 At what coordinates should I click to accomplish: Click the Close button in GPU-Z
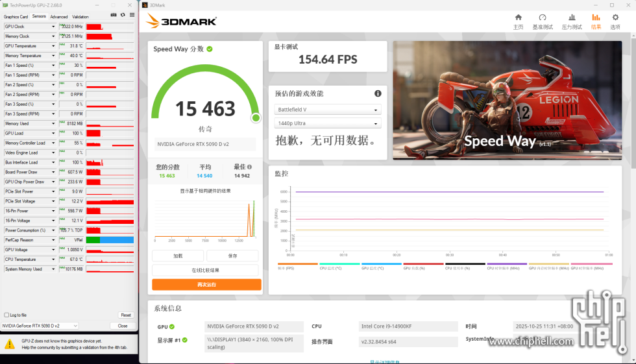pyautogui.click(x=123, y=326)
